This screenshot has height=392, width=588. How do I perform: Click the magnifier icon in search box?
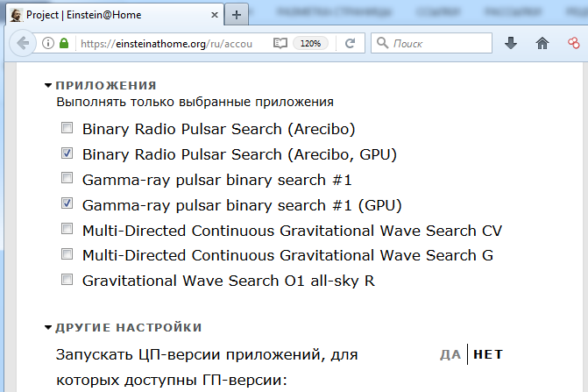click(x=382, y=43)
